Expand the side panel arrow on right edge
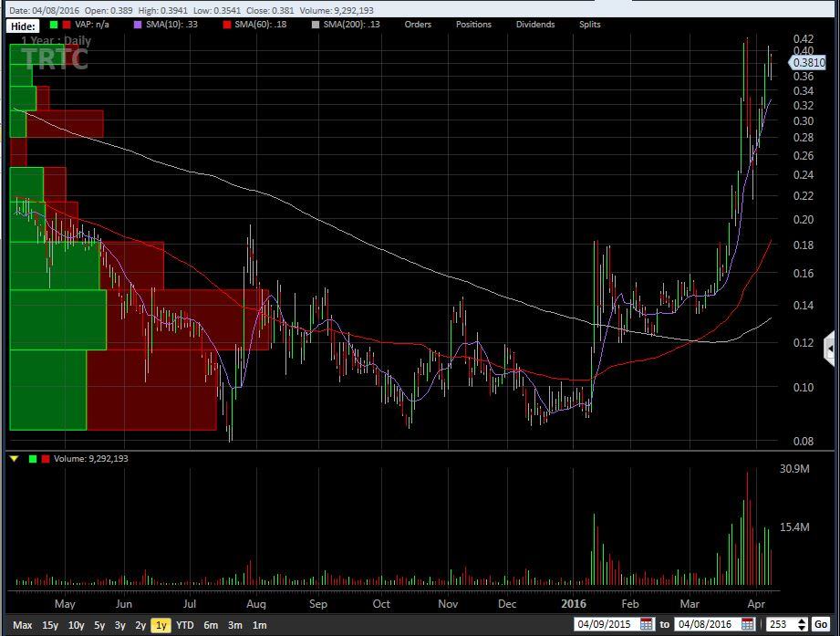Screen dimensions: 840x636 [829, 348]
